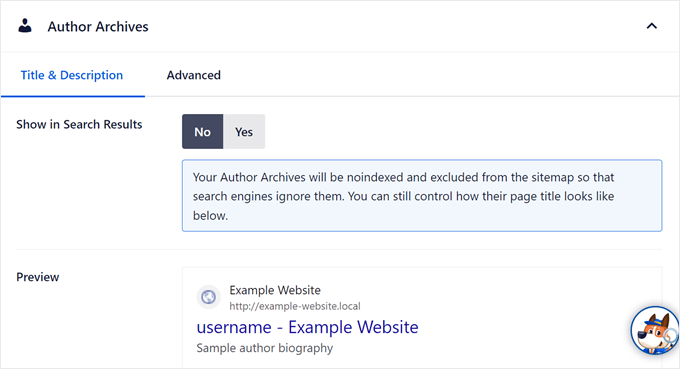Click the noindex notice info box
680x369 pixels.
(x=422, y=196)
